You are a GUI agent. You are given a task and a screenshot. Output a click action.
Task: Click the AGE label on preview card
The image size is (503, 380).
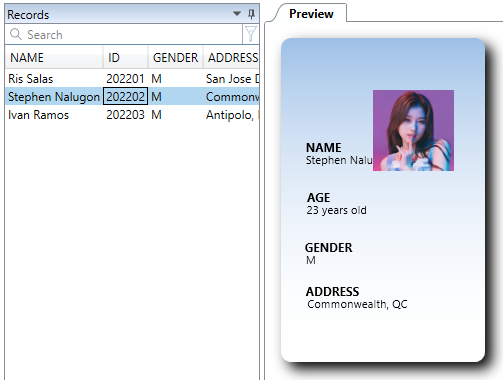(318, 198)
